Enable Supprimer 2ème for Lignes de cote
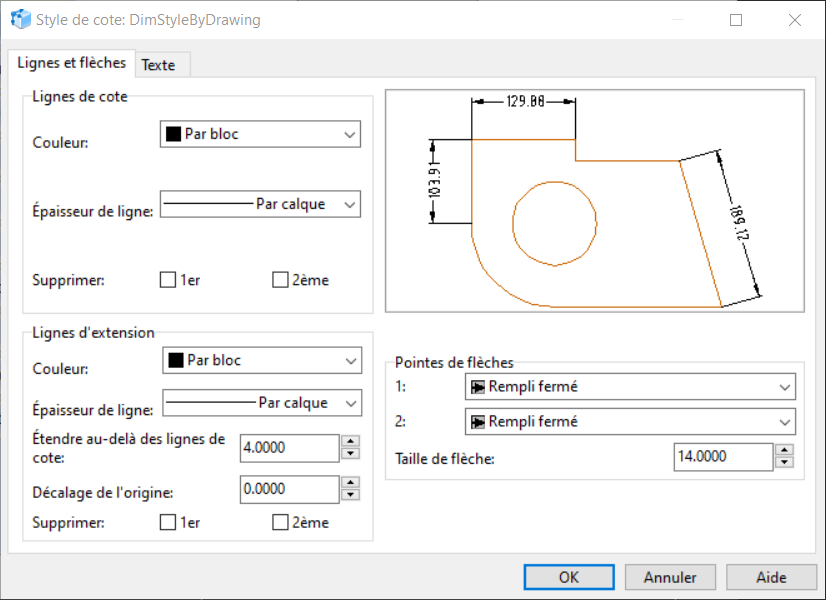 click(281, 280)
